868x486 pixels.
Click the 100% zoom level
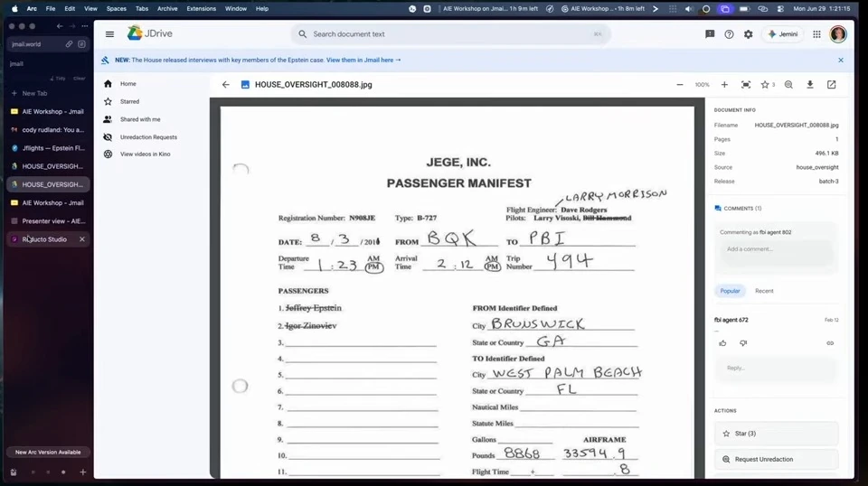702,85
